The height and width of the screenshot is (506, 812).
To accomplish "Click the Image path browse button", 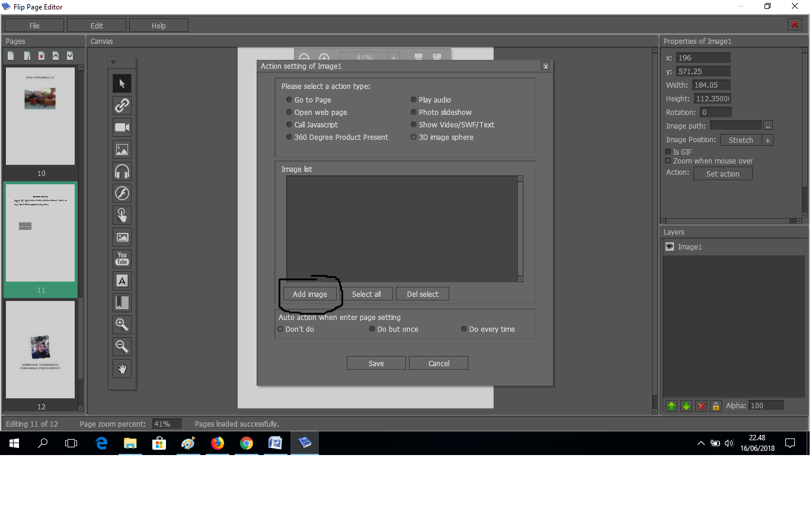I will (x=768, y=125).
